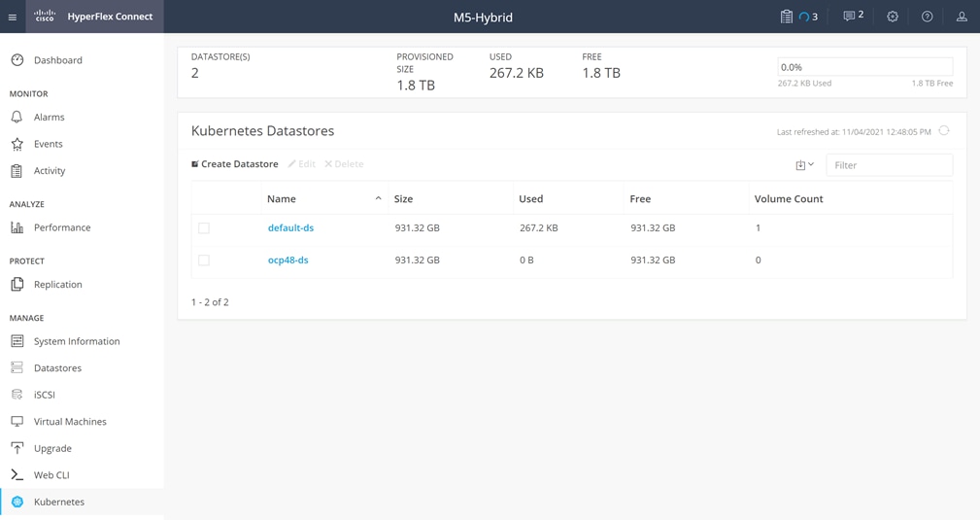Click the Filter input field
The image size is (980, 520).
tap(890, 165)
